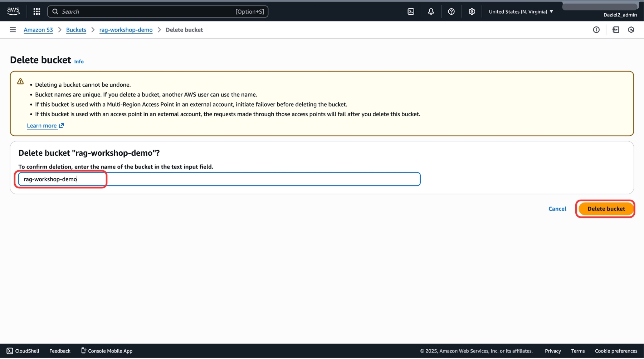Navigate to Buckets via breadcrumb
This screenshot has height=359, width=644.
tap(76, 30)
